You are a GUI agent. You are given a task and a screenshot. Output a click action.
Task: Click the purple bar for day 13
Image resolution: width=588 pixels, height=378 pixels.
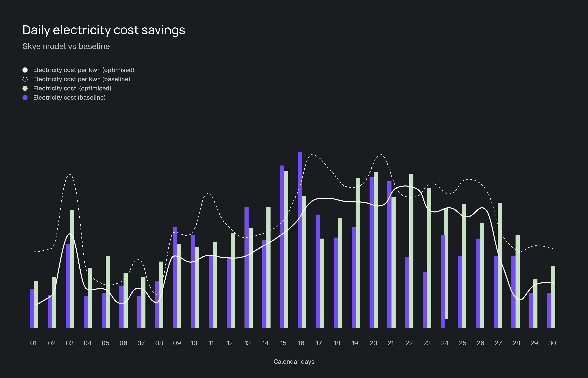click(x=246, y=267)
